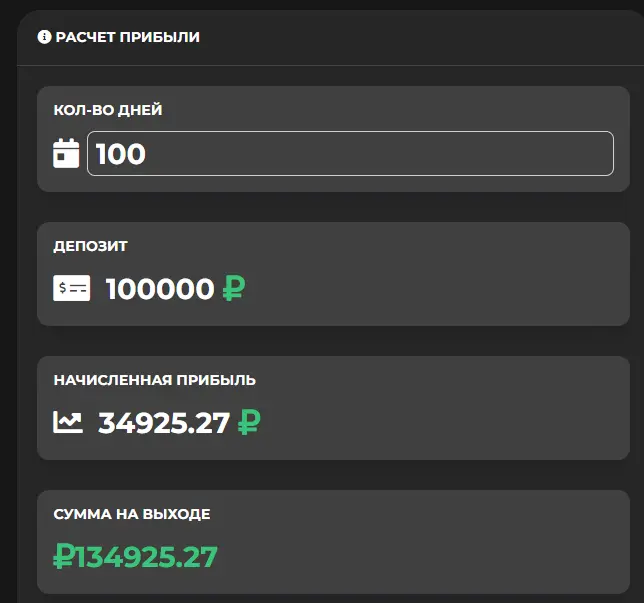
Task: Click the РАСЧЕТ ПРИБЫЛИ heading
Action: (x=127, y=37)
